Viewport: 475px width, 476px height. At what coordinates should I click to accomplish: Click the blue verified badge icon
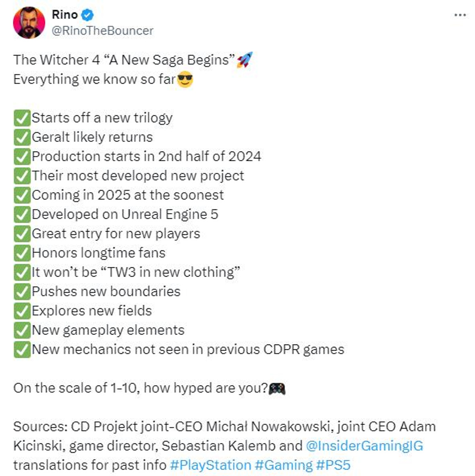pos(88,15)
